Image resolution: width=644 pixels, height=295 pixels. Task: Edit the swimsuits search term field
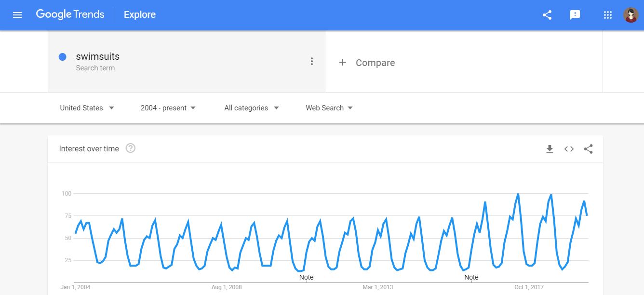coord(98,57)
